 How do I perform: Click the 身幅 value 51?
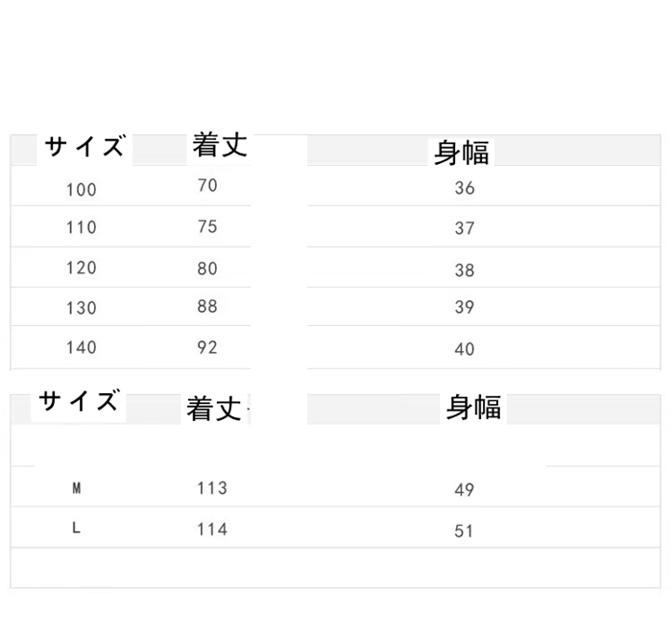click(465, 530)
